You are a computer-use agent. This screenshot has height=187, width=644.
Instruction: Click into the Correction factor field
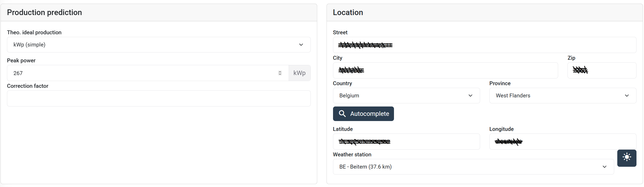[158, 98]
